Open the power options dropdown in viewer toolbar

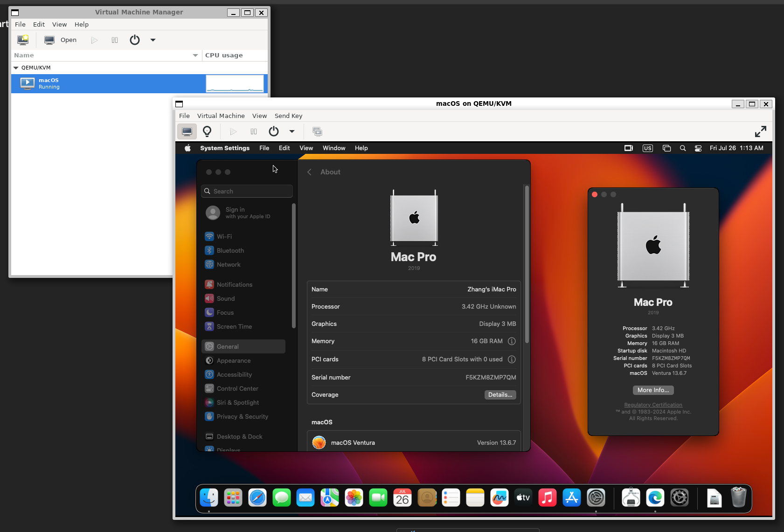[292, 131]
